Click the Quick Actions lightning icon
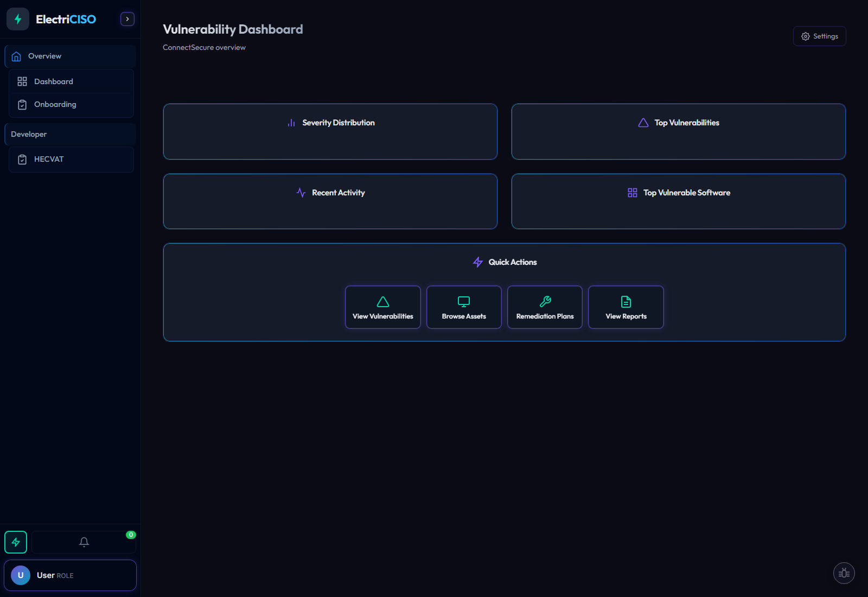This screenshot has height=597, width=868. tap(477, 262)
